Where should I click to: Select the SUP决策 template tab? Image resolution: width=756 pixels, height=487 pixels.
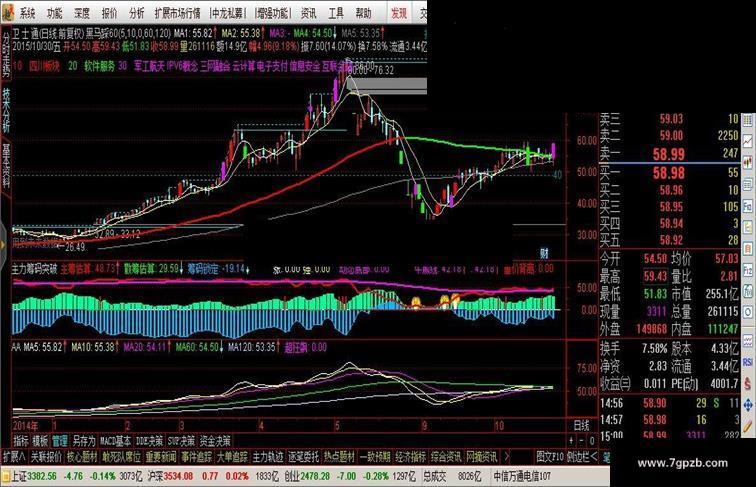[x=181, y=440]
